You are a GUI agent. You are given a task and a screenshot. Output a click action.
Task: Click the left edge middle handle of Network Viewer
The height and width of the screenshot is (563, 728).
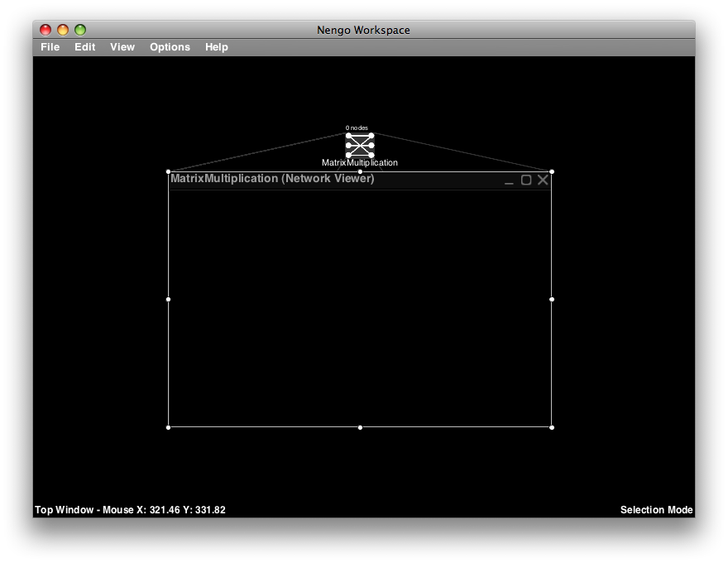click(168, 299)
